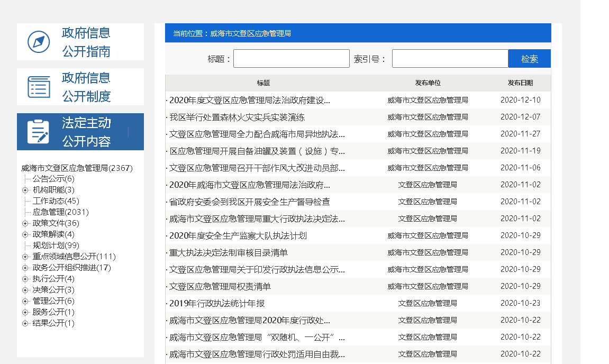The height and width of the screenshot is (364, 609).
Task: Open 重大执法决定法制审核目录清单 article
Action: 229,252
